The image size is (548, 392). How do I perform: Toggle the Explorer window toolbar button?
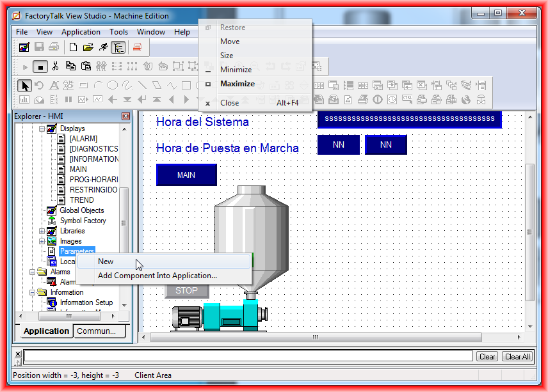(x=118, y=47)
